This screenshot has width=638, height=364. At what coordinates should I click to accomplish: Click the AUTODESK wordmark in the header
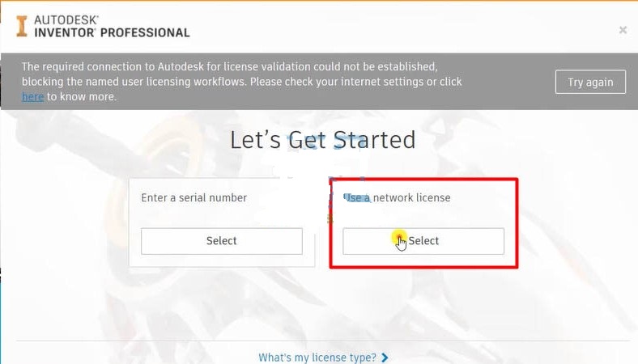pos(71,18)
